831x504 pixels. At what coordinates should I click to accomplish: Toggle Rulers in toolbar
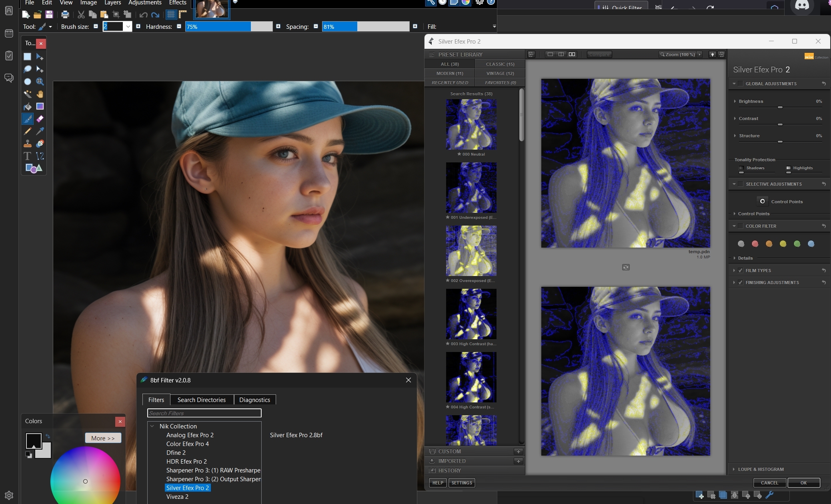click(183, 15)
